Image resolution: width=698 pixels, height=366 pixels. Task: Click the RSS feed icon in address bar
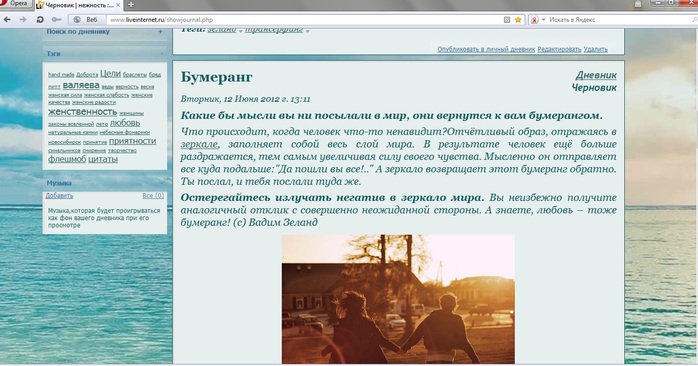(x=507, y=20)
